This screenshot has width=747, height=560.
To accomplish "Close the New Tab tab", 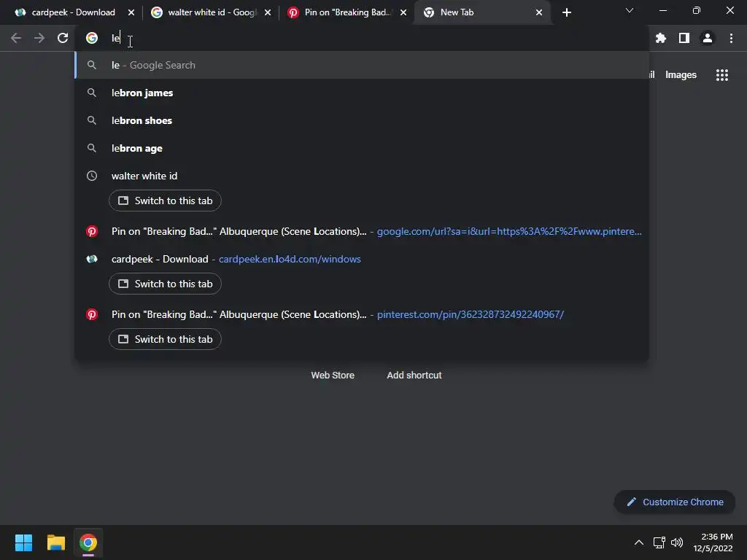I will click(539, 12).
